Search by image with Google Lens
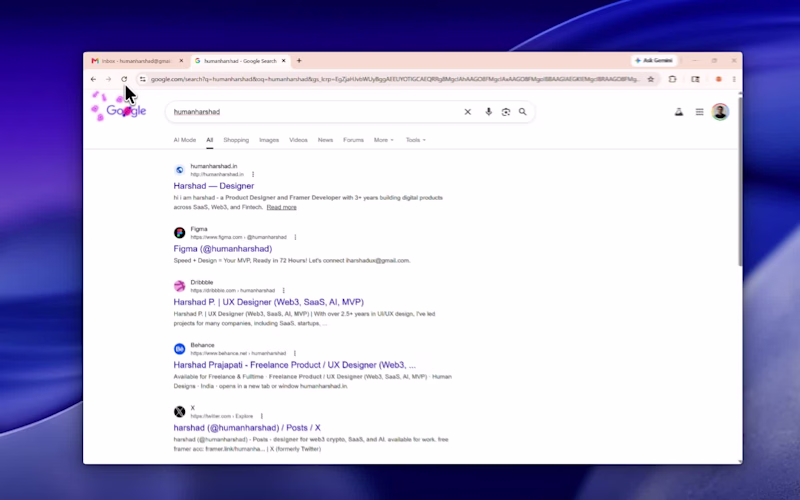800x500 pixels. click(x=506, y=112)
